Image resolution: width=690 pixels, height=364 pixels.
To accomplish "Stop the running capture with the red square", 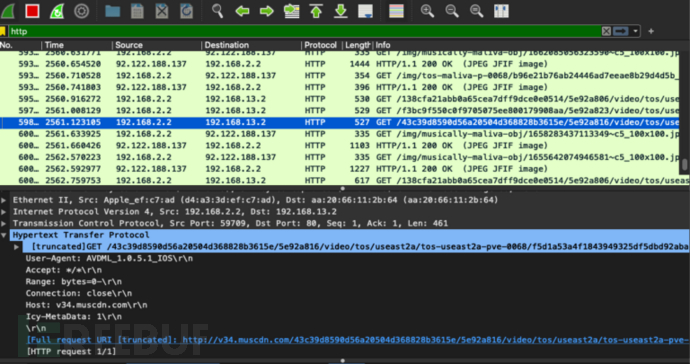I will point(32,11).
